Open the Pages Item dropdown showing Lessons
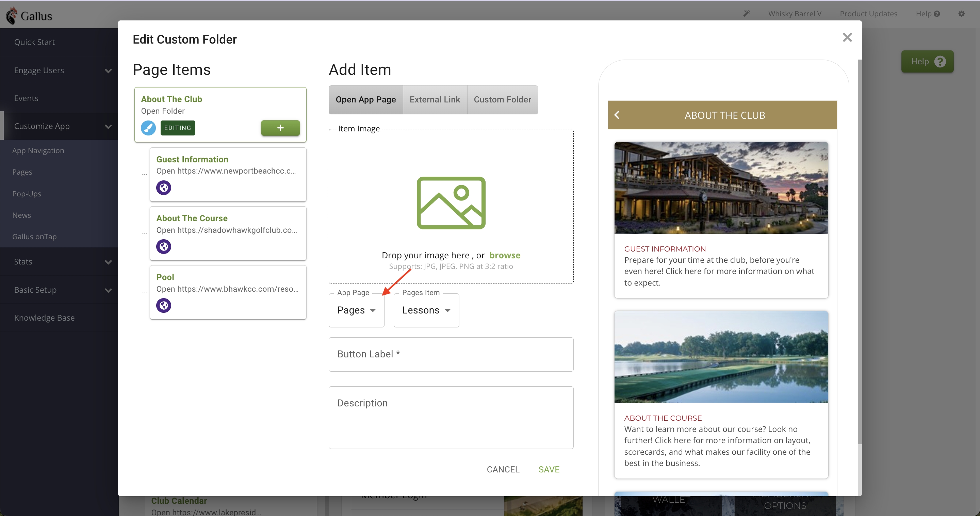 coord(426,310)
